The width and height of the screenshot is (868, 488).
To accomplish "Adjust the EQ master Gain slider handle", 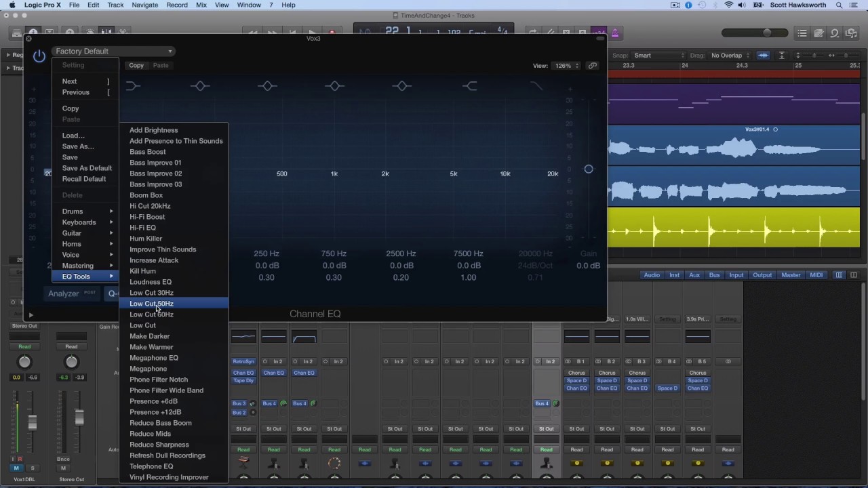I will tap(589, 169).
